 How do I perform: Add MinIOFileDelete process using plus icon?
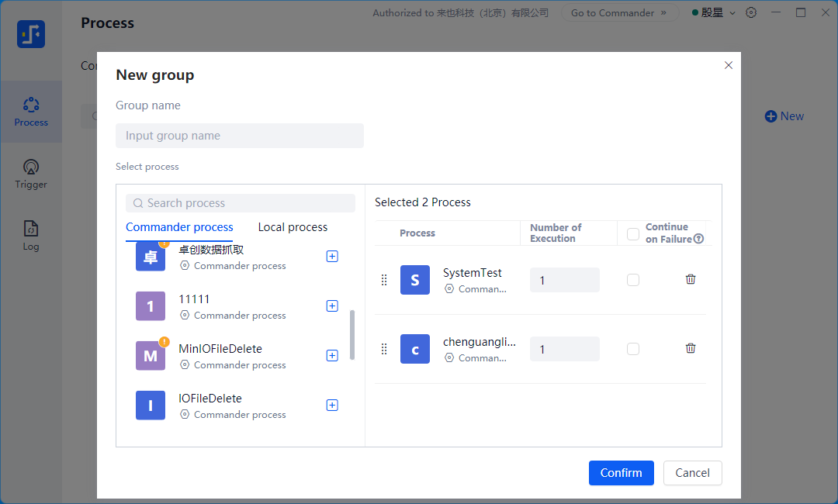[x=332, y=356]
